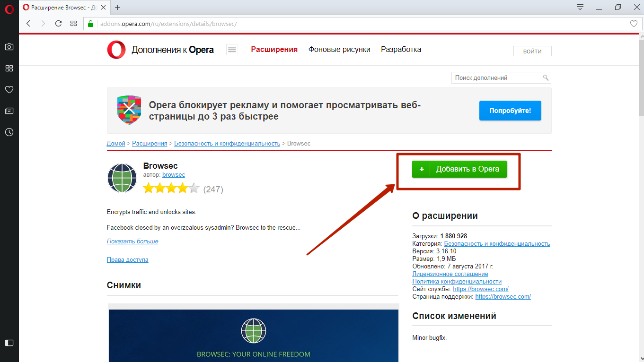The width and height of the screenshot is (644, 362).
Task: Click the search magnifier icon
Action: tap(546, 78)
